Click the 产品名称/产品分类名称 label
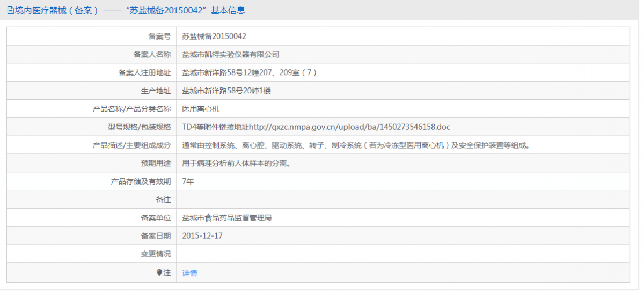The width and height of the screenshot is (644, 295). (x=132, y=109)
